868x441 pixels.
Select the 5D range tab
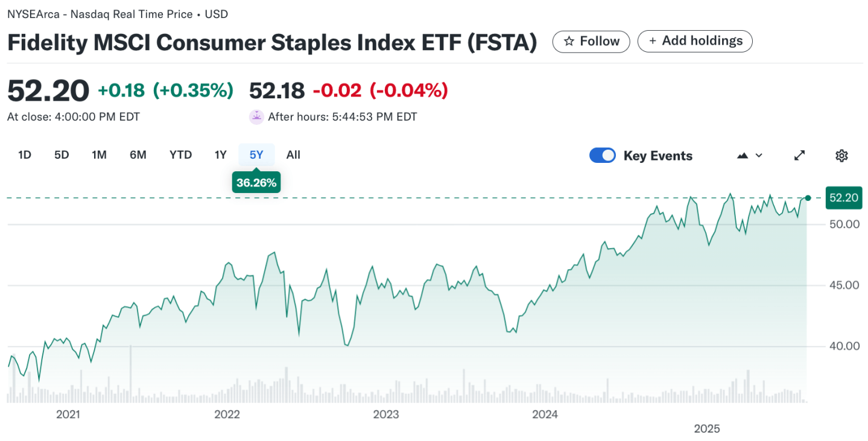[61, 154]
